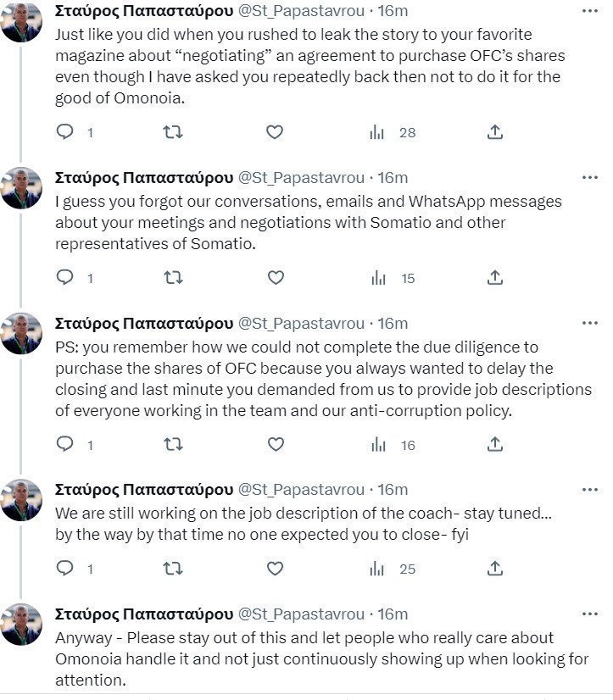
Task: Retweet the coach job description tweet
Action: click(x=172, y=569)
